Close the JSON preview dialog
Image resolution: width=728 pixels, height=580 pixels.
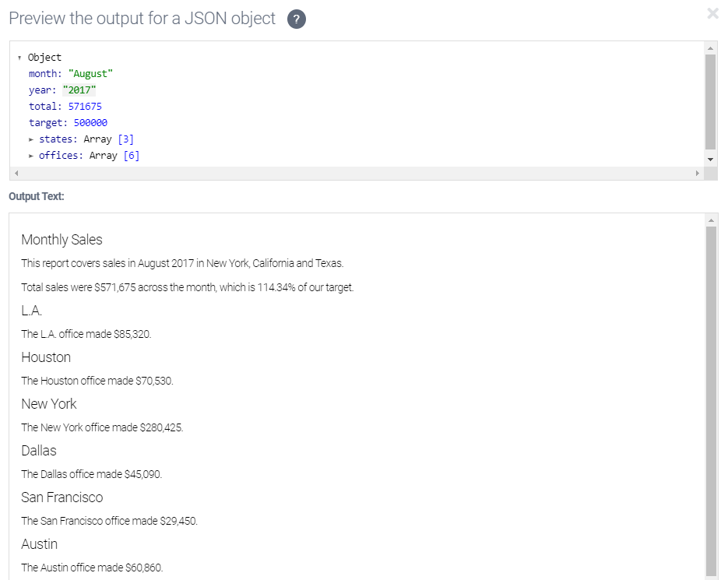pyautogui.click(x=713, y=13)
